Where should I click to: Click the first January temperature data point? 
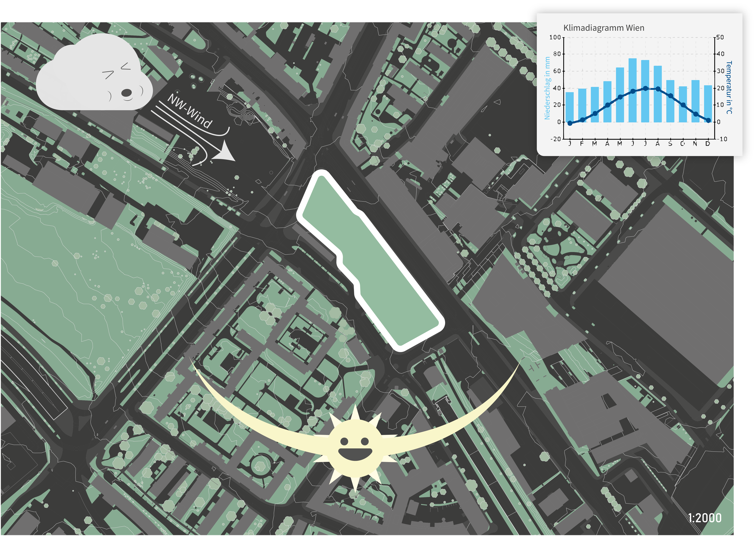(x=570, y=123)
